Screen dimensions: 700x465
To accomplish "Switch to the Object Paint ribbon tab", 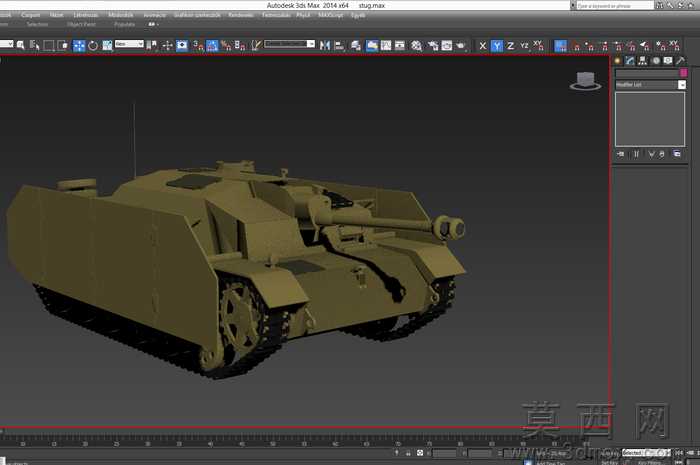I will 81,24.
